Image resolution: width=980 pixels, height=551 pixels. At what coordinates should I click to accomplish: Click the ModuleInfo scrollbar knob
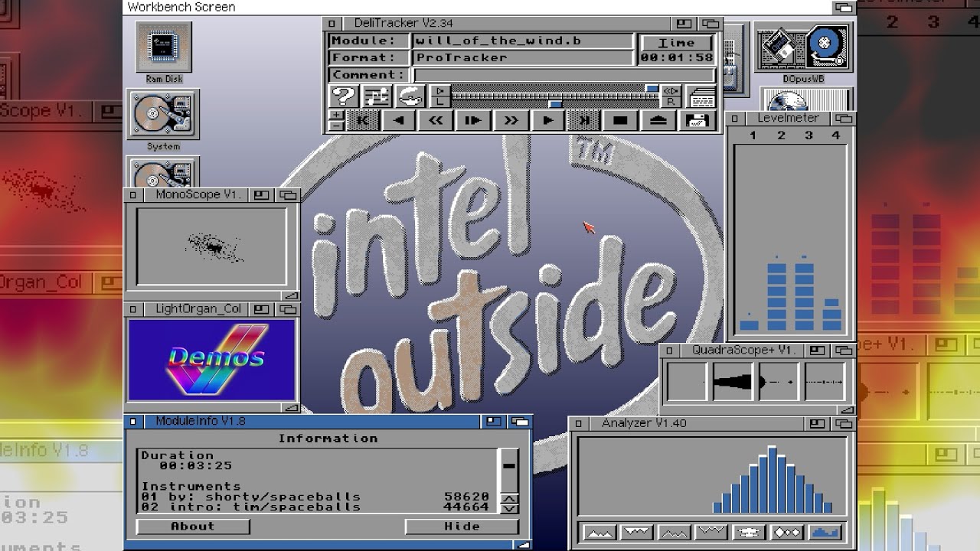[x=509, y=465]
